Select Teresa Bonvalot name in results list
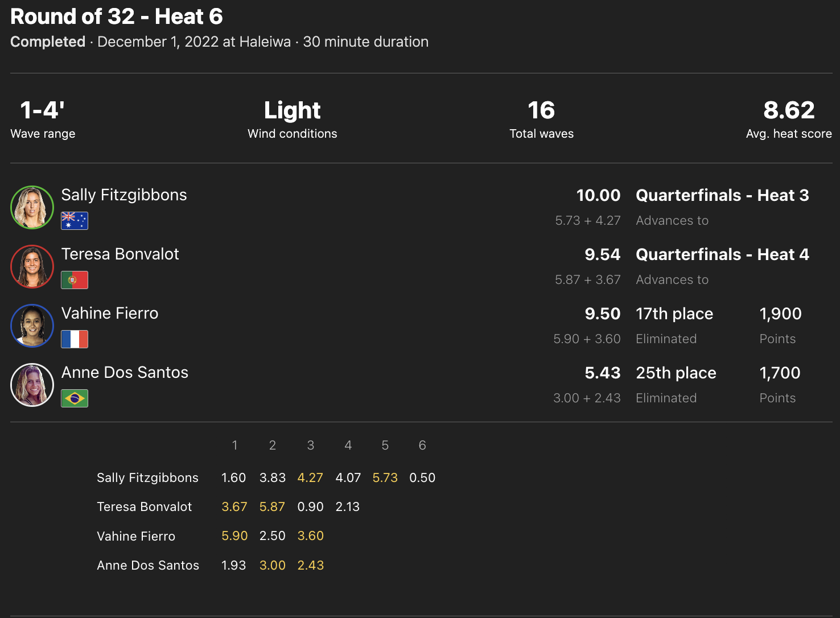The height and width of the screenshot is (618, 840). point(120,254)
